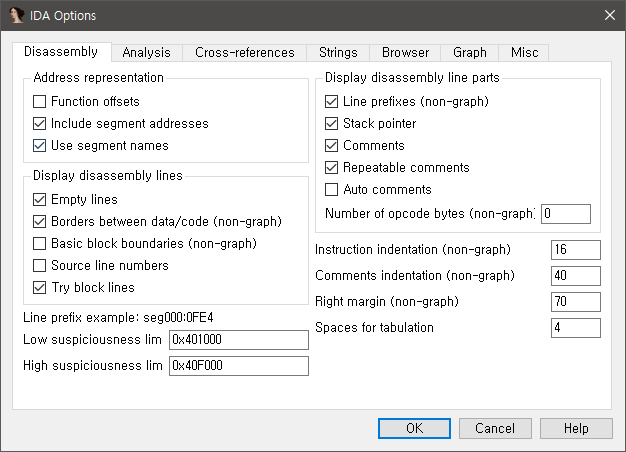Click the 'IDA Options' title text

click(63, 16)
